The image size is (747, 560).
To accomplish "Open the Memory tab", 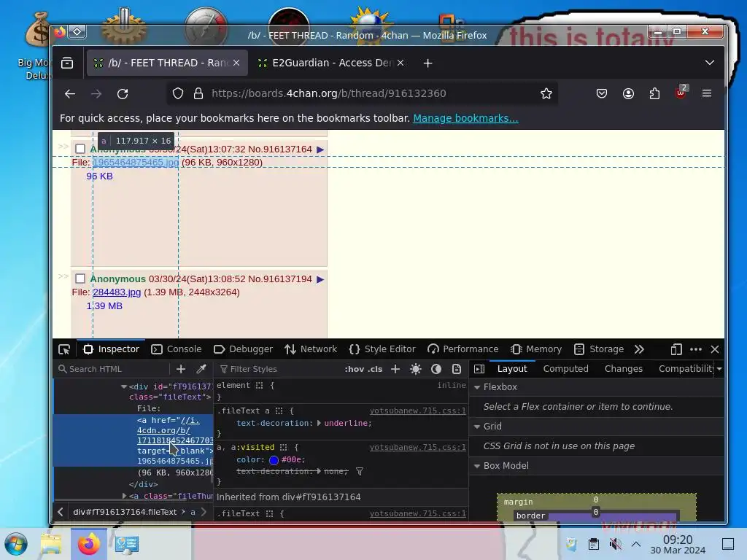I will tap(536, 349).
